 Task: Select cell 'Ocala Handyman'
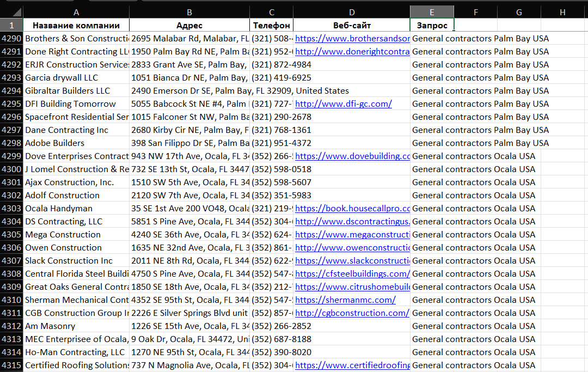pos(76,209)
